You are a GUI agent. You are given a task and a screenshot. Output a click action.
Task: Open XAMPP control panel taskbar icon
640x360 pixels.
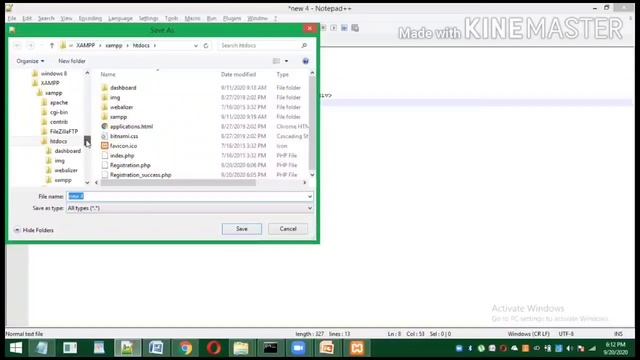click(357, 348)
